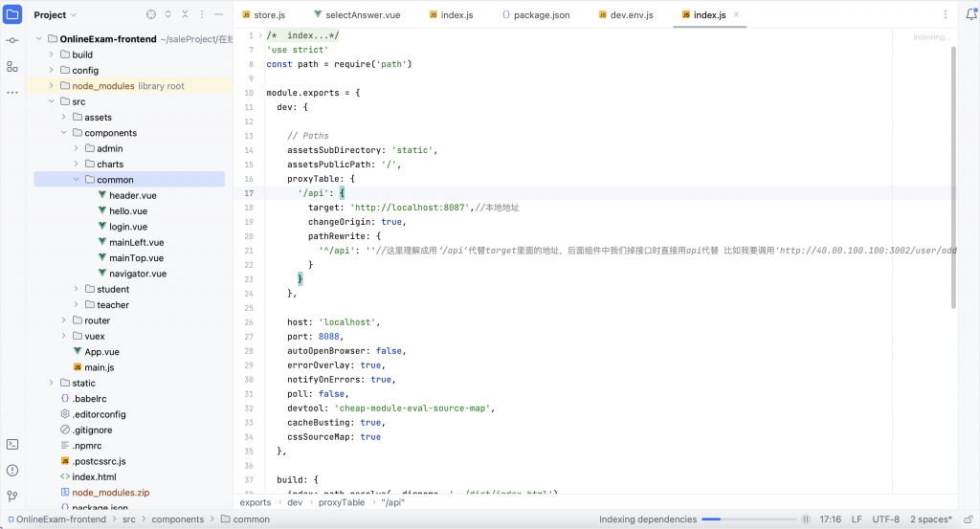Image resolution: width=980 pixels, height=529 pixels.
Task: Open the Project tool window icon
Action: click(12, 15)
